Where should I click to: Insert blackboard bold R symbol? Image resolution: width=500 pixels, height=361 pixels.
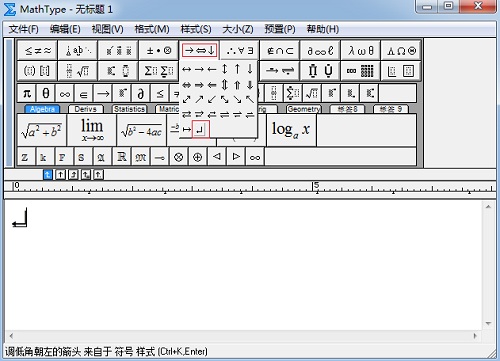click(121, 157)
